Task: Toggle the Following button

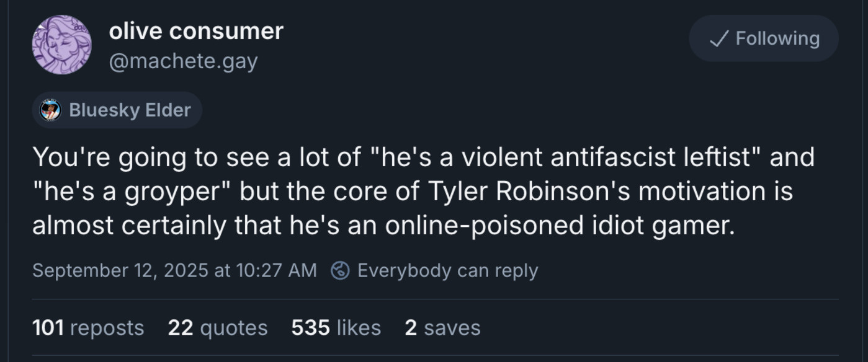Action: point(763,38)
